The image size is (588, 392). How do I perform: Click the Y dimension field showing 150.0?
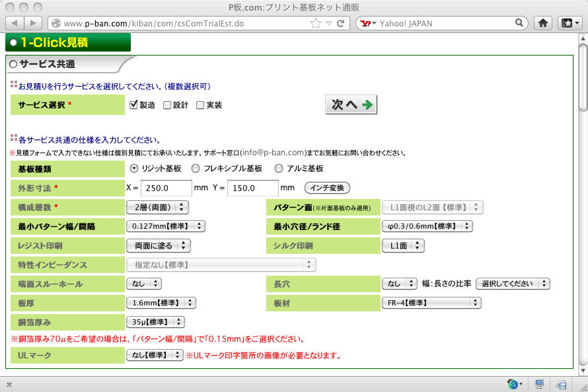(x=253, y=188)
